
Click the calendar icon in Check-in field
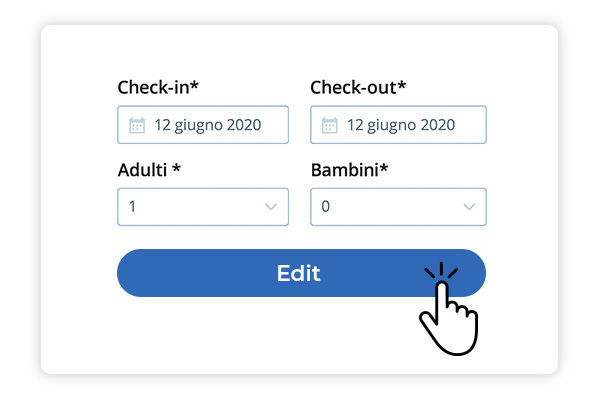tap(137, 125)
